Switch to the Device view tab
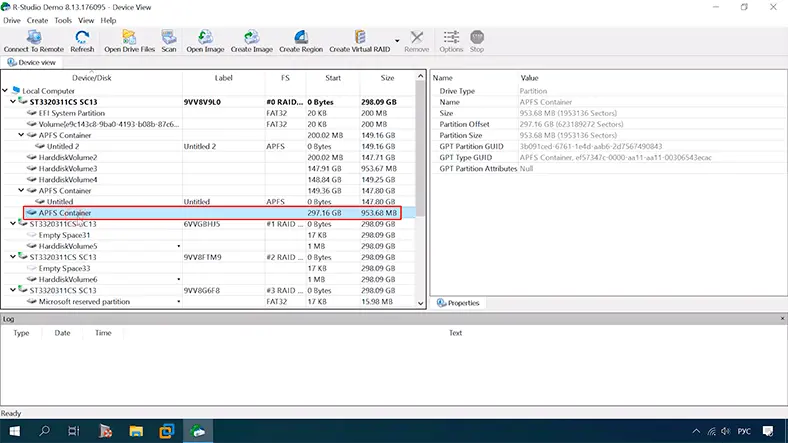The width and height of the screenshot is (788, 443). [x=31, y=62]
